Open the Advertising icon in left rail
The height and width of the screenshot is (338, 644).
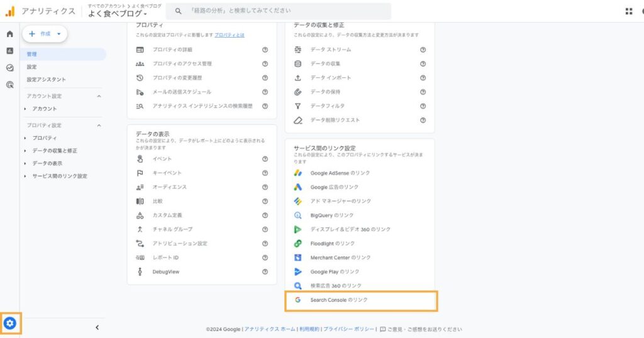click(x=10, y=85)
